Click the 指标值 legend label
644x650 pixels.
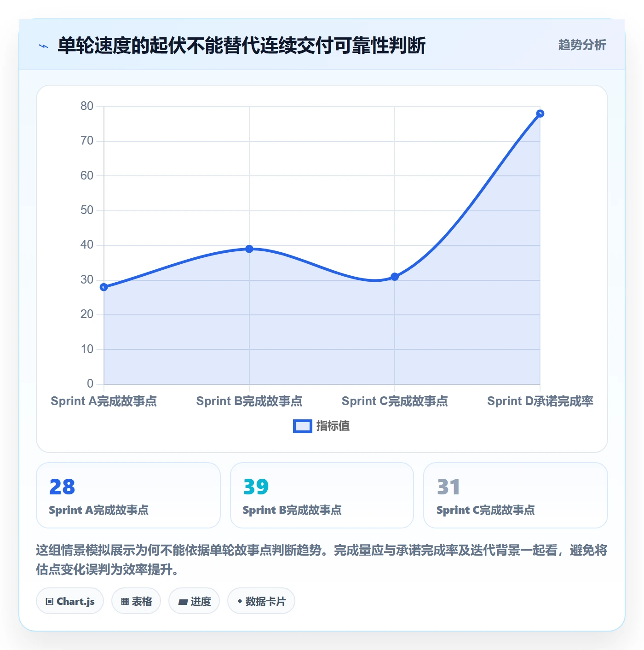click(x=333, y=426)
